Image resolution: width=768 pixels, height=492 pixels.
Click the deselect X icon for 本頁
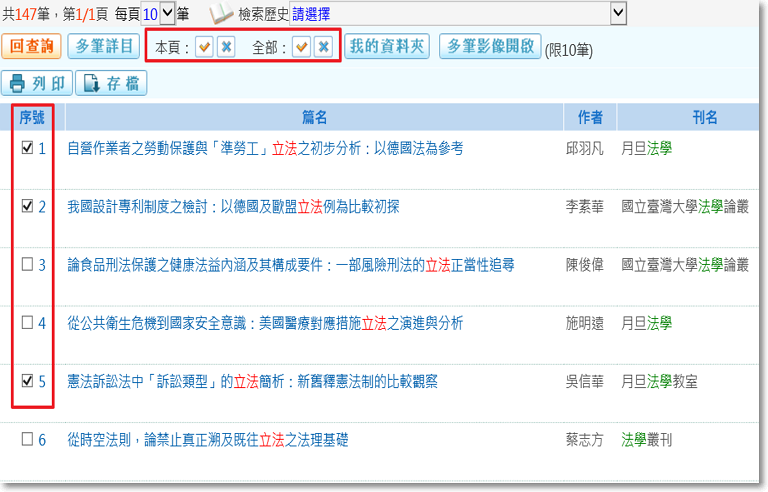point(226,48)
